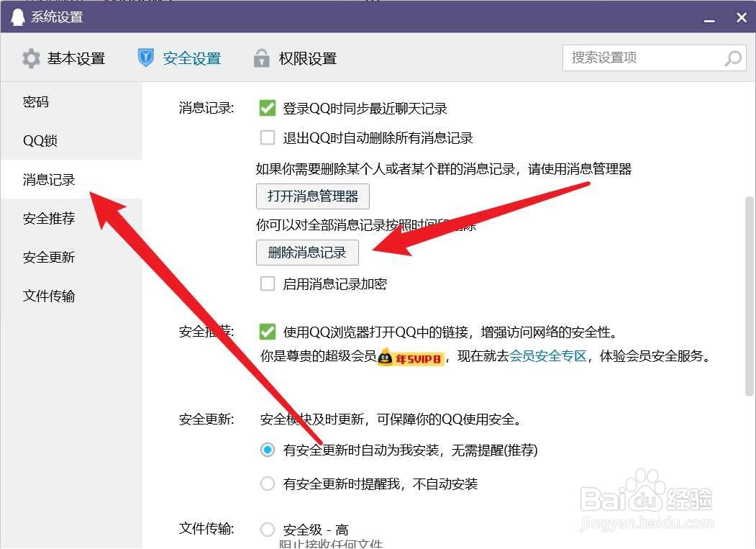This screenshot has width=756, height=549.
Task: Select 密码 in the sidebar
Action: click(x=71, y=101)
